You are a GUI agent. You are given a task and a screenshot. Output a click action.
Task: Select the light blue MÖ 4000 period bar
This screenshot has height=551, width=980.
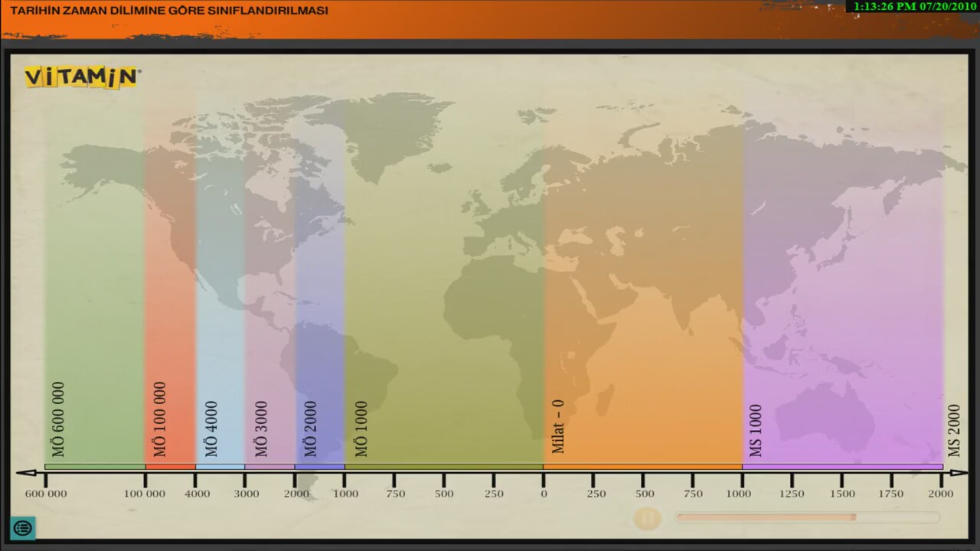[220, 467]
